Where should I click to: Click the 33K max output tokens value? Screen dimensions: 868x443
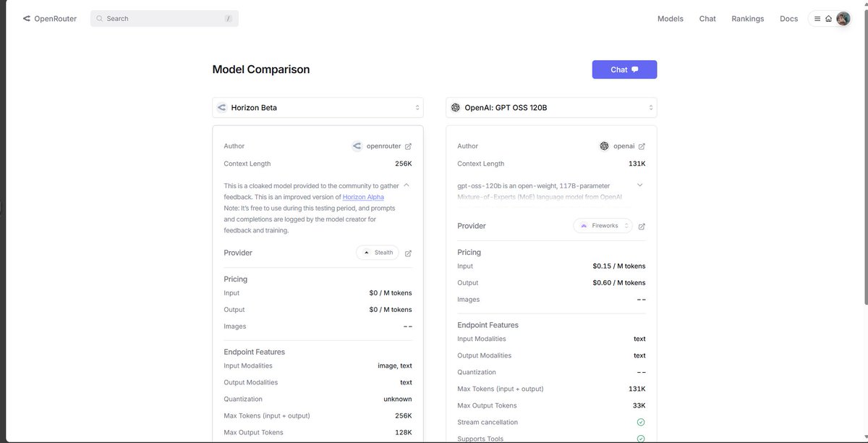pyautogui.click(x=639, y=405)
